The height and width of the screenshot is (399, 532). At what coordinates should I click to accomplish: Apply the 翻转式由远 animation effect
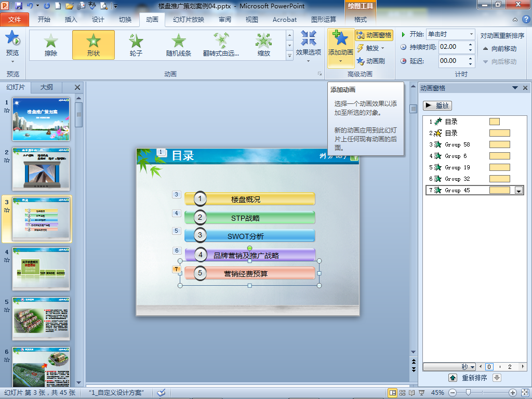[x=221, y=45]
